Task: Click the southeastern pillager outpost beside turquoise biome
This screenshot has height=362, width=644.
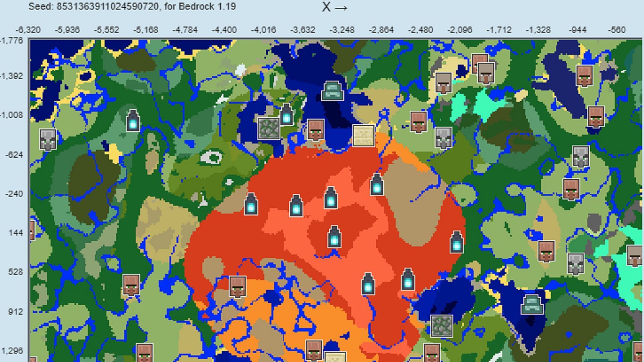Action: tap(576, 264)
